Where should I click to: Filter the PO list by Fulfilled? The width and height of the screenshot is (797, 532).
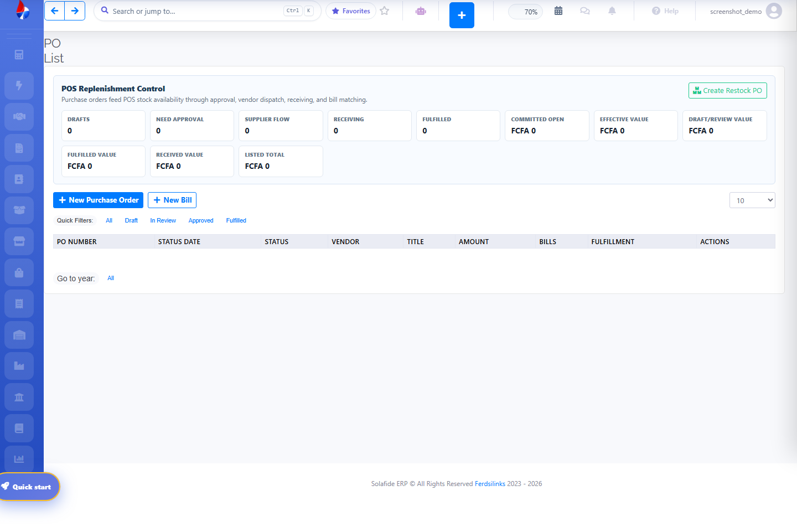pyautogui.click(x=236, y=220)
